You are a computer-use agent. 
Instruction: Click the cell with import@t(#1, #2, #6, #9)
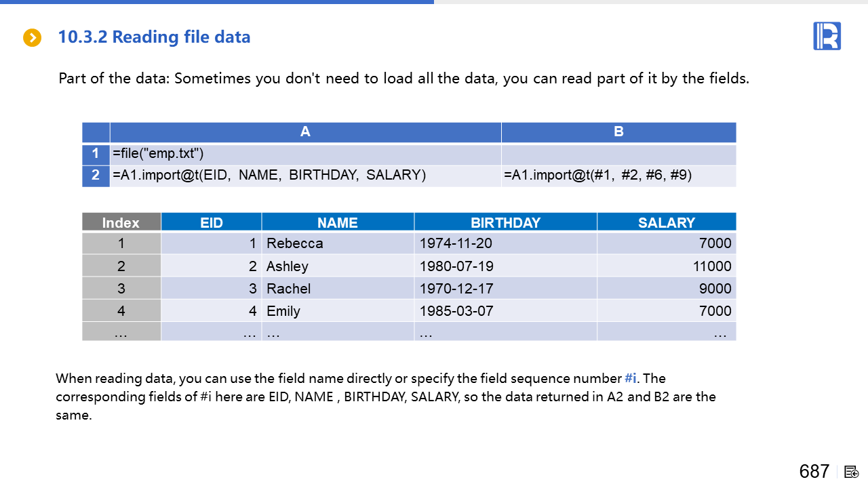(618, 176)
